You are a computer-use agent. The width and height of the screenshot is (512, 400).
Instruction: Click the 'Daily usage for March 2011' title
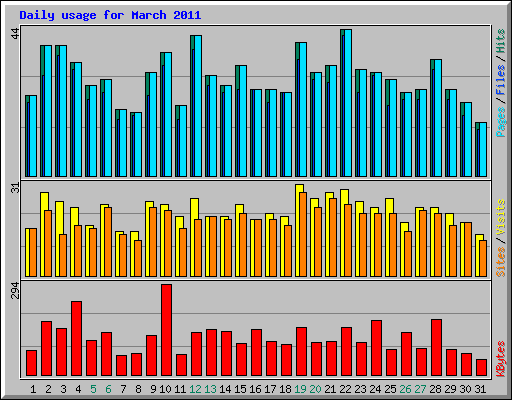click(110, 15)
